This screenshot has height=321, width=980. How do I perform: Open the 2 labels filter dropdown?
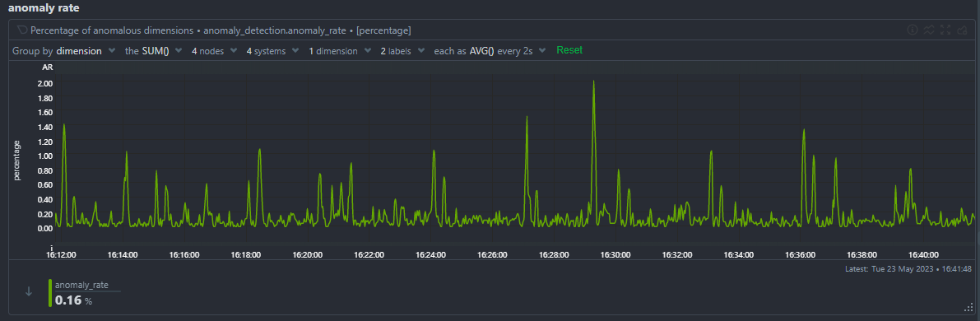click(402, 51)
